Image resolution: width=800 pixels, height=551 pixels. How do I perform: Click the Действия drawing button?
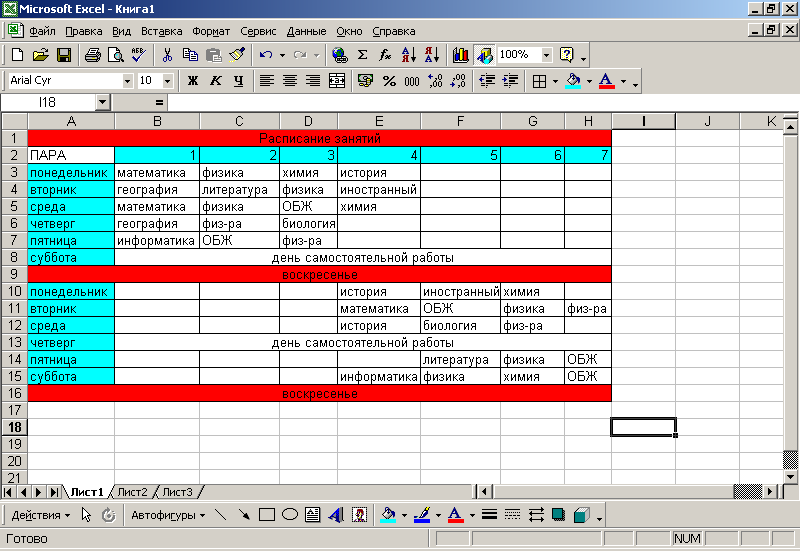click(x=41, y=515)
